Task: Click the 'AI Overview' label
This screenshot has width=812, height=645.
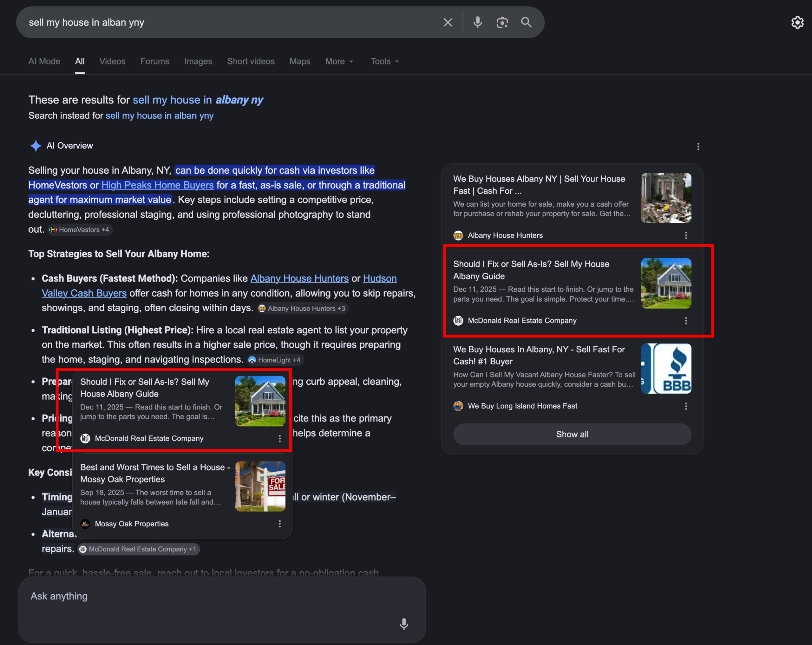Action: pos(70,146)
